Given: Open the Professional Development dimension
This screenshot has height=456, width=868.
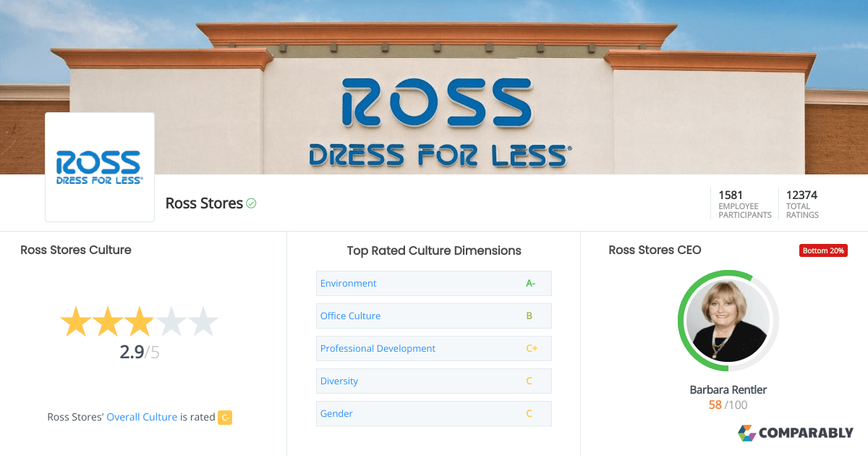Looking at the screenshot, I should 434,348.
